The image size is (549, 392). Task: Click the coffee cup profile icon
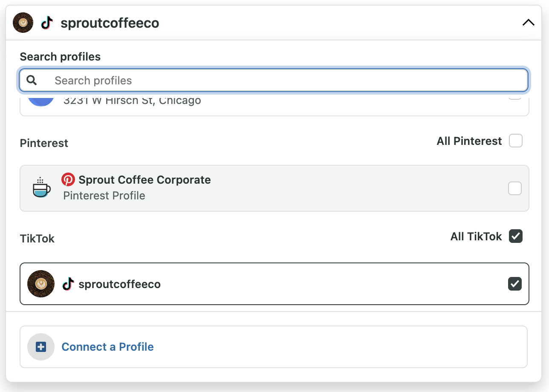click(41, 187)
